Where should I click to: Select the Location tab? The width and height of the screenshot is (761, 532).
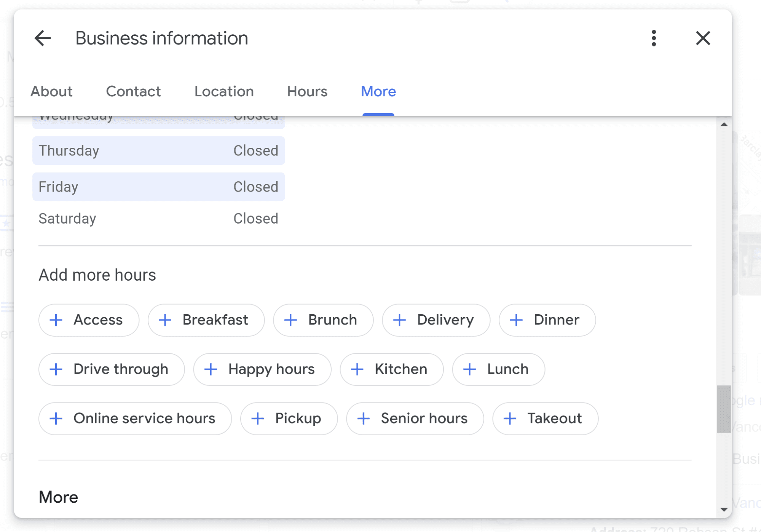pos(224,91)
